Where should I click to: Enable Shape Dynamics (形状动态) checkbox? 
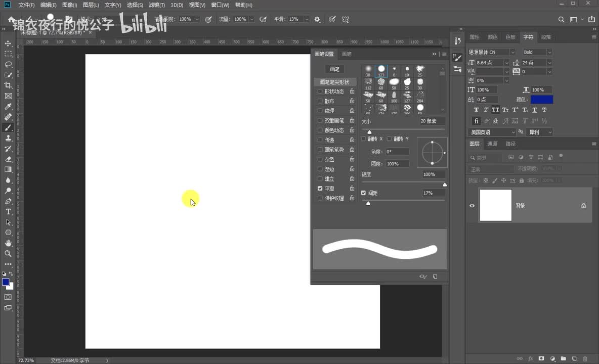[320, 92]
